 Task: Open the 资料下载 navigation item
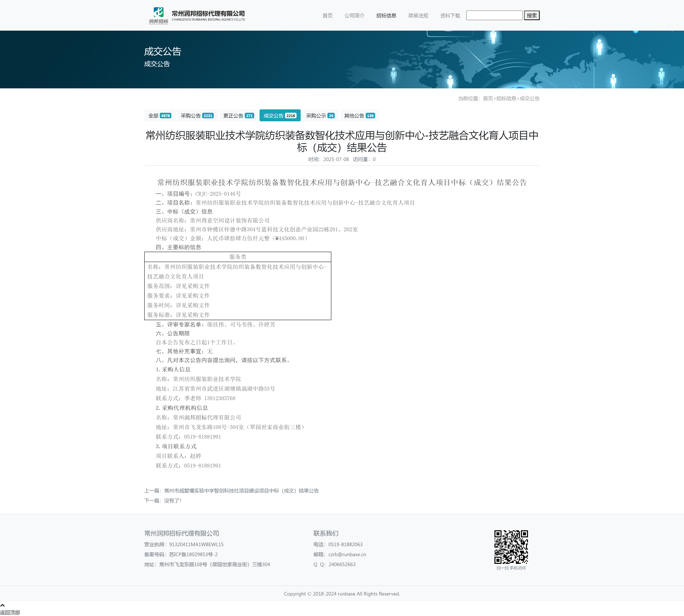(x=450, y=15)
